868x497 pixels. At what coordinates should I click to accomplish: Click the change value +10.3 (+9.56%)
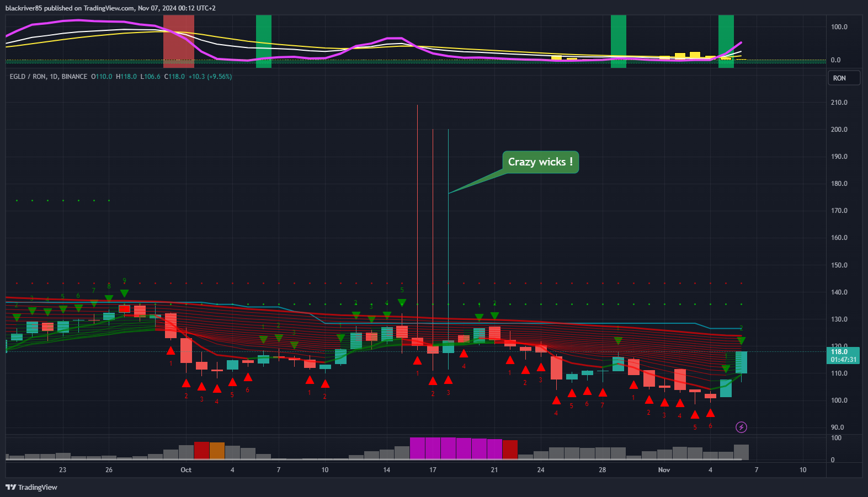pos(210,77)
